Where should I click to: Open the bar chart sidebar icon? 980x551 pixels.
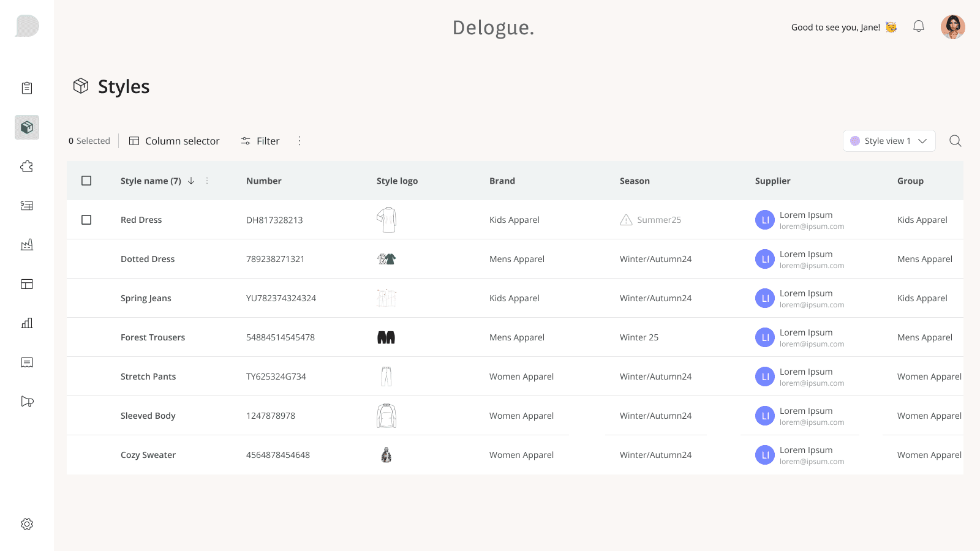click(27, 323)
